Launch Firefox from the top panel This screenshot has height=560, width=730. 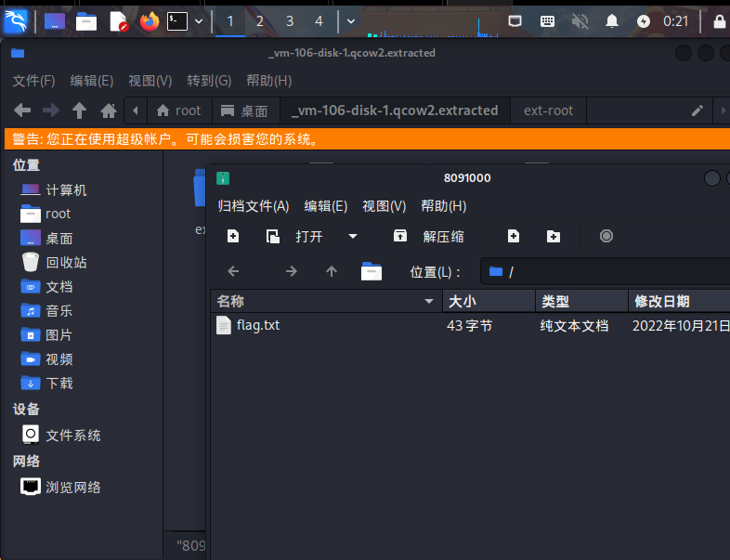point(150,20)
